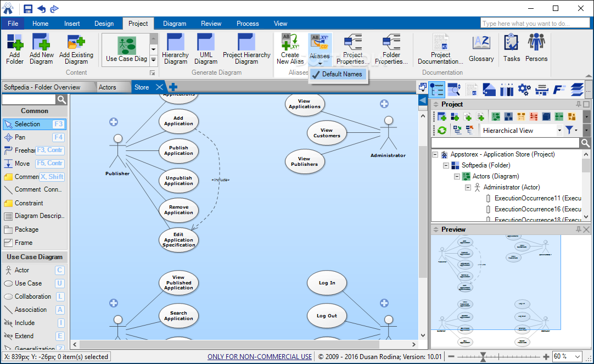Click the zoom in plus button
This screenshot has width=594, height=364.
pyautogui.click(x=546, y=356)
